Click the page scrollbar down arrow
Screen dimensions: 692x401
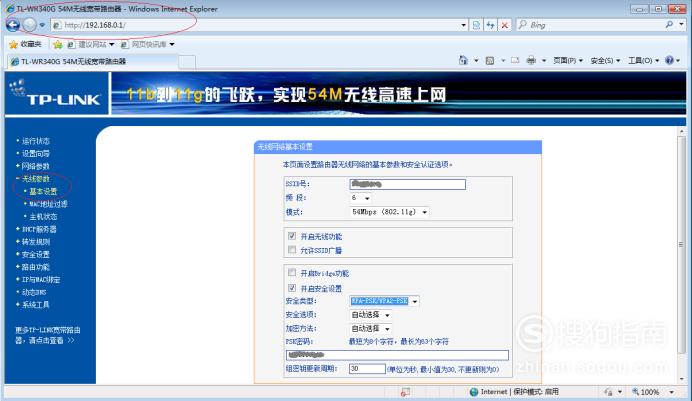point(681,379)
